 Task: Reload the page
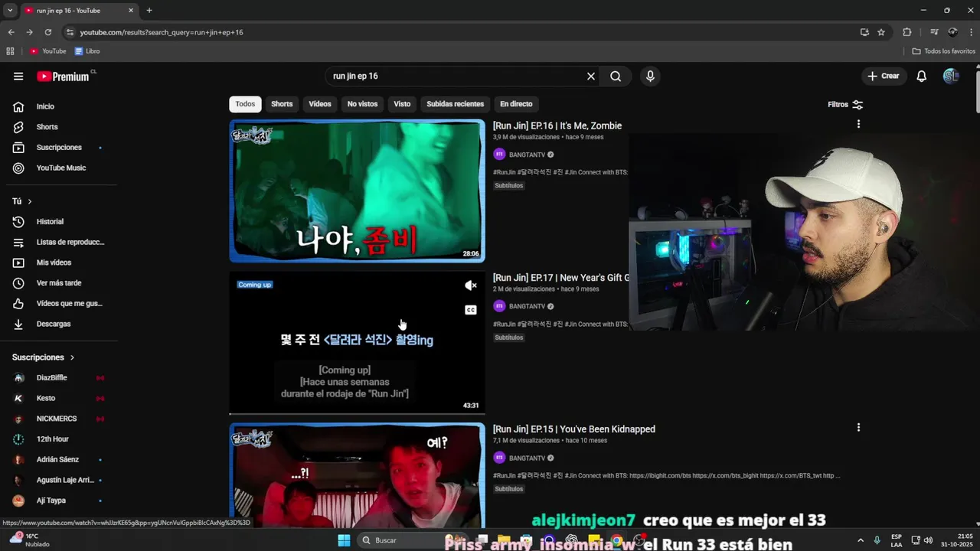coord(47,32)
